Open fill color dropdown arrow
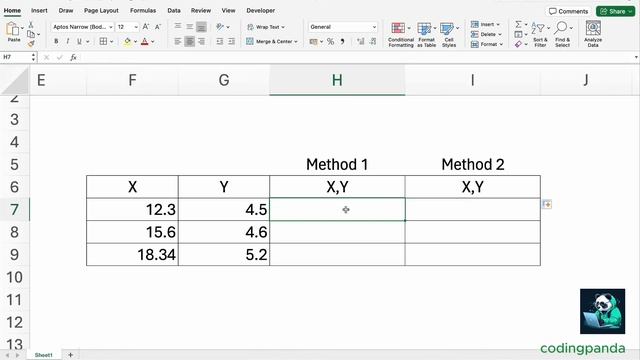640x360 pixels. point(136,42)
